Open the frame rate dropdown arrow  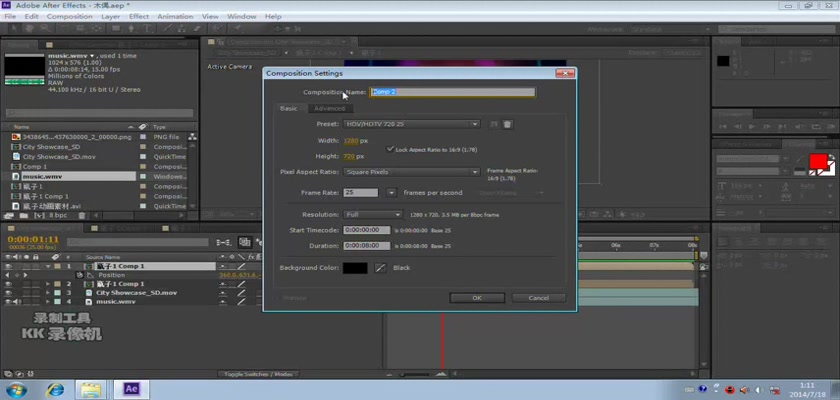coord(392,193)
